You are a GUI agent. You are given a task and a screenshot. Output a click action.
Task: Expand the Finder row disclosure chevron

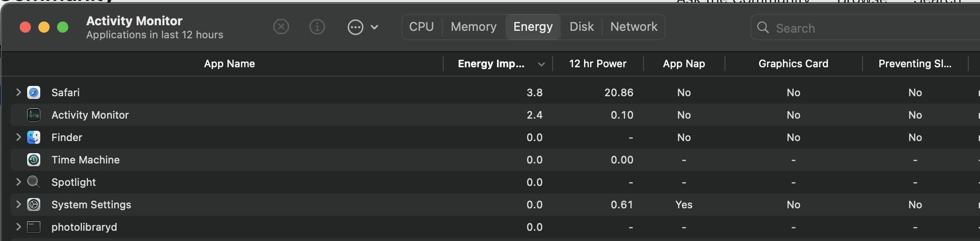pyautogui.click(x=18, y=137)
